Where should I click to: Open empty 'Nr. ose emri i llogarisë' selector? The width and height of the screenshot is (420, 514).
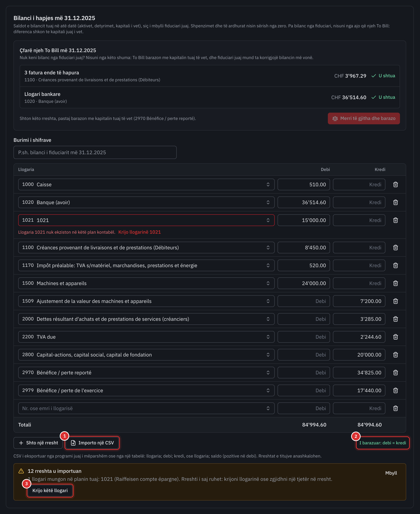tap(146, 408)
